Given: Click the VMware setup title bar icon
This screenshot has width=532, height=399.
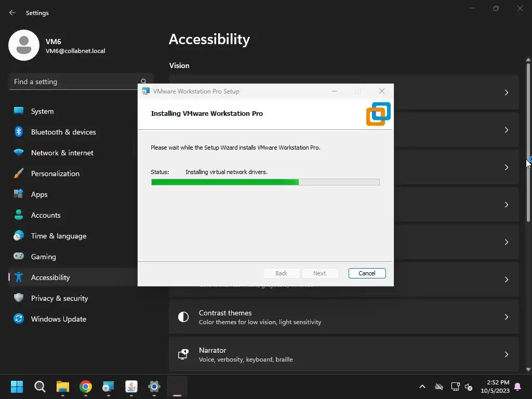Looking at the screenshot, I should pyautogui.click(x=146, y=91).
